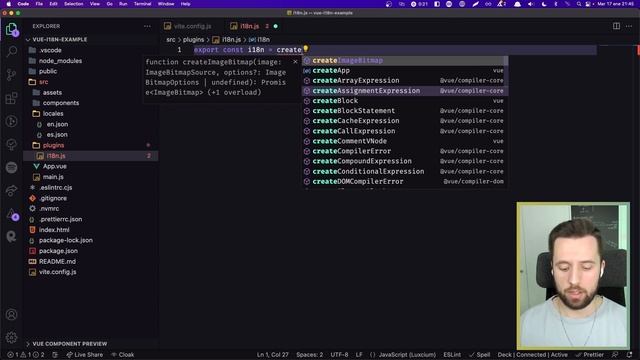The width and height of the screenshot is (640, 360).
Task: Click the lightbulb code action icon
Action: coord(306,49)
